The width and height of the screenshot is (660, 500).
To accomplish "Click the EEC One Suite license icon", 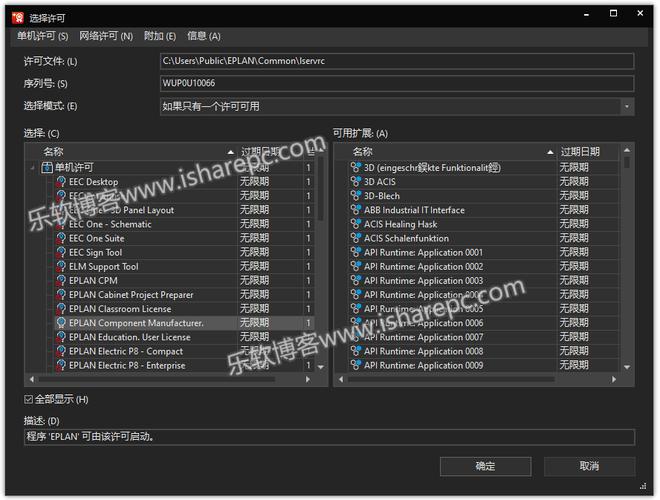I will [61, 238].
